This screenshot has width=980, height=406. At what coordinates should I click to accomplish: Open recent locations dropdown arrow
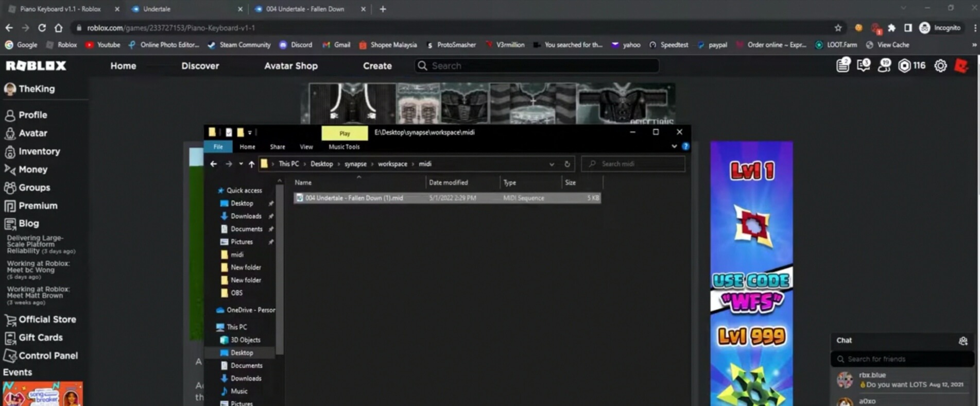tap(240, 164)
